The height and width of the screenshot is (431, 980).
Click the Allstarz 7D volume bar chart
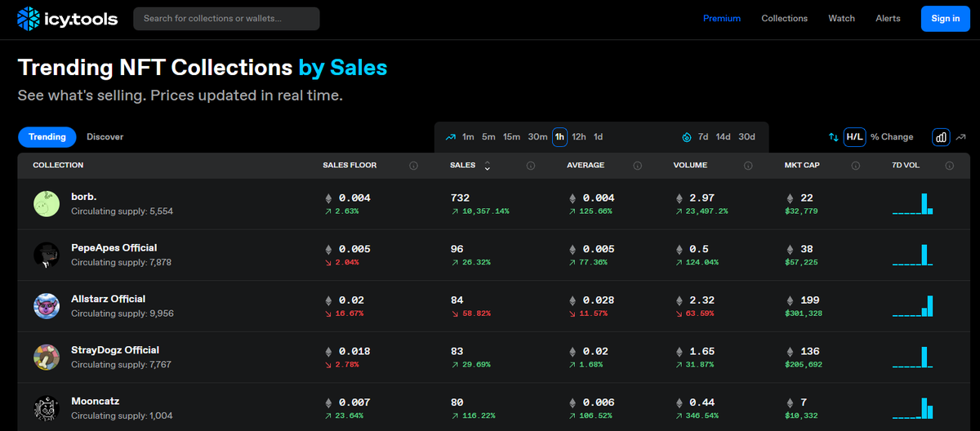(913, 306)
